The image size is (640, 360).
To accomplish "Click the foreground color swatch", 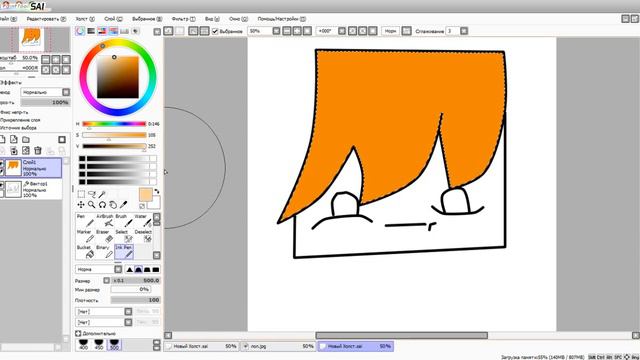I will click(x=145, y=194).
